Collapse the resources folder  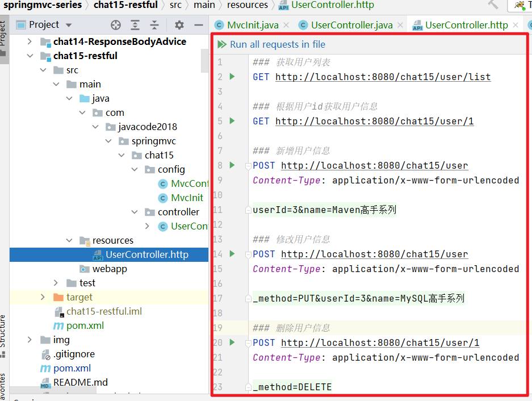tap(69, 240)
